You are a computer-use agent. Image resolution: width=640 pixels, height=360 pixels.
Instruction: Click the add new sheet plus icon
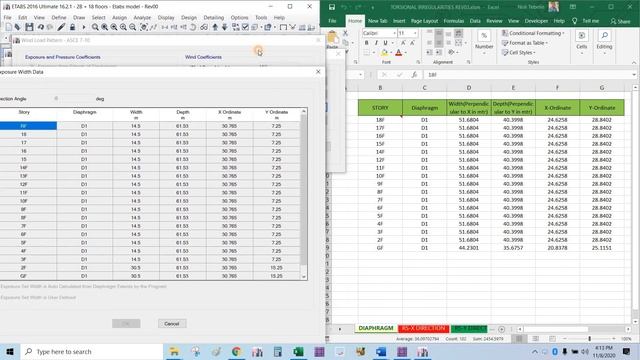pos(502,329)
